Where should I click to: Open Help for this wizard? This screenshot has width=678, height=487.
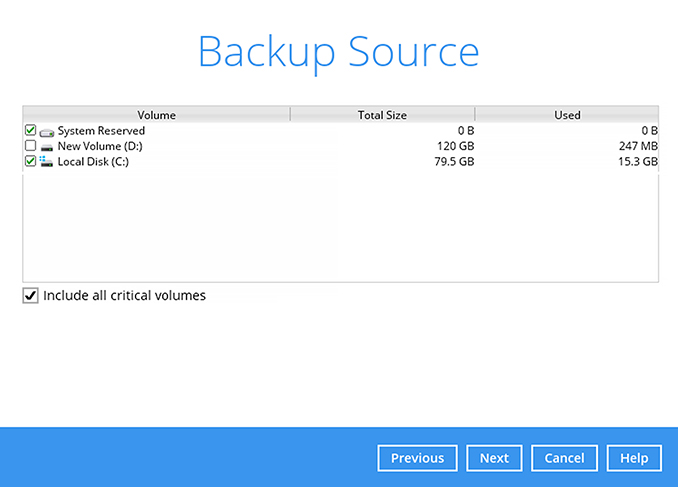[x=634, y=458]
